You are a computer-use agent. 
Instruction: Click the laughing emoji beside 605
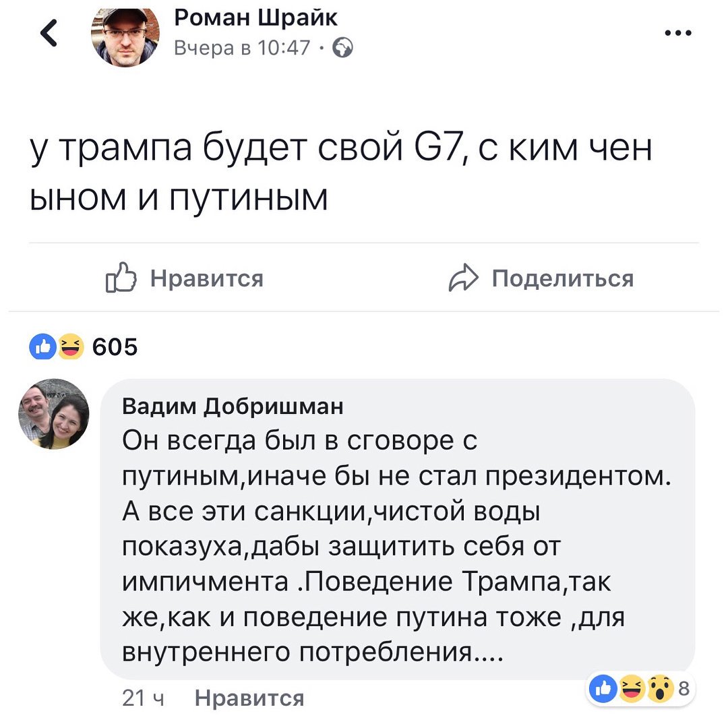tap(69, 347)
